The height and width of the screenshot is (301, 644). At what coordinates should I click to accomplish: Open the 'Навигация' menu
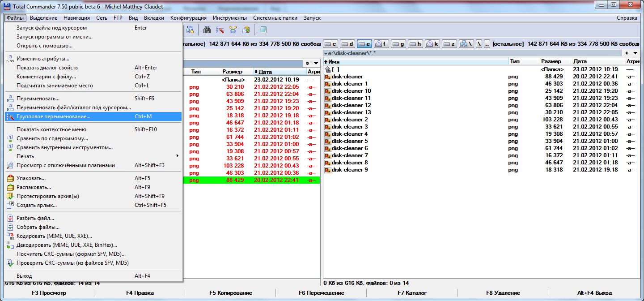pyautogui.click(x=76, y=18)
